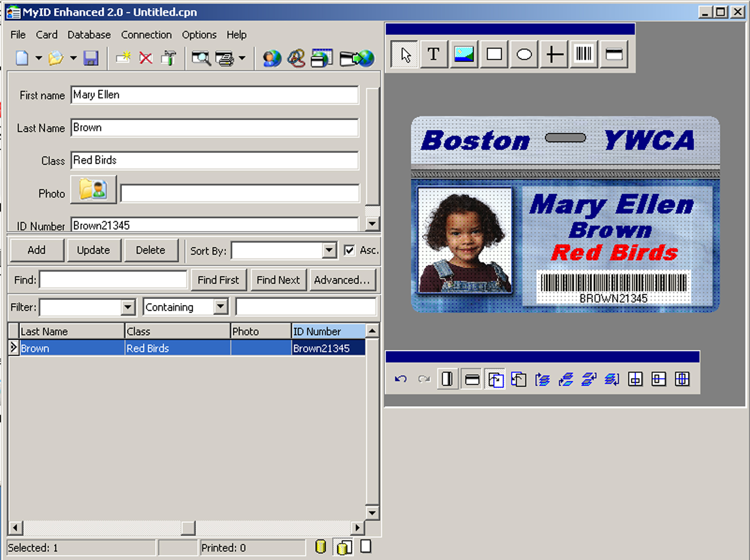
Task: Select the Image tool
Action: click(464, 54)
